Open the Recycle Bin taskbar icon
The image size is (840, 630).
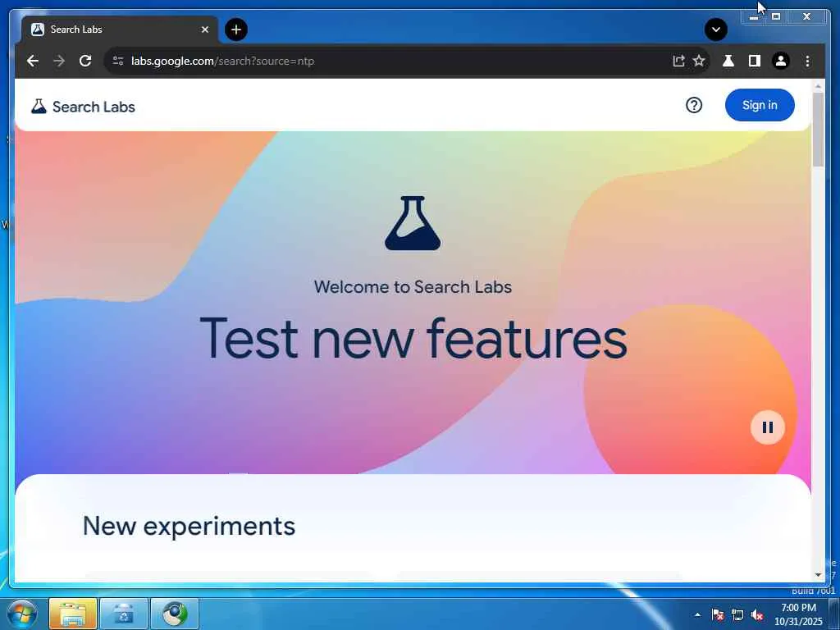(x=123, y=614)
